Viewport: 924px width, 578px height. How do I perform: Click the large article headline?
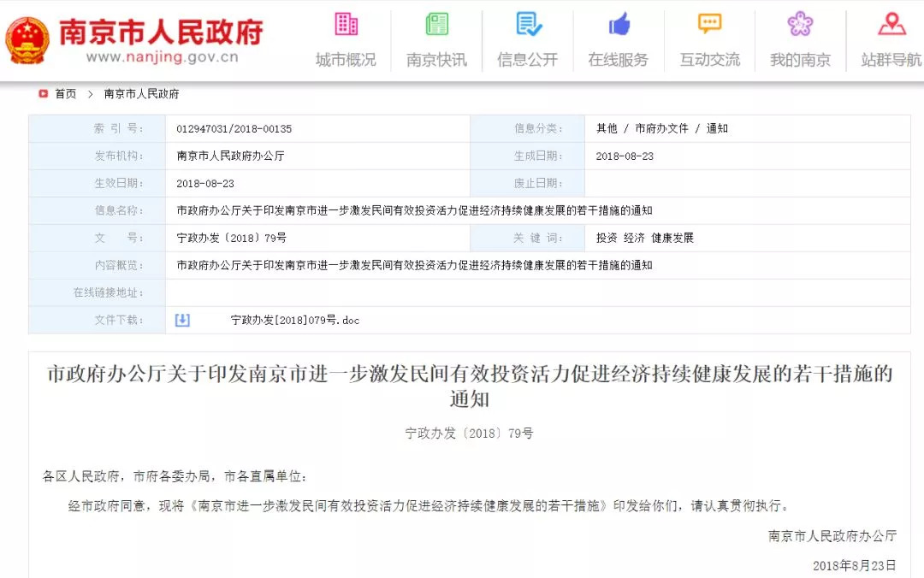point(470,386)
